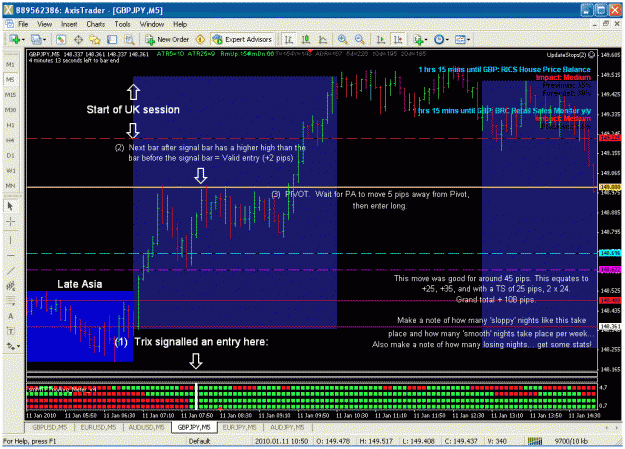The width and height of the screenshot is (625, 449).
Task: Open the File menu
Action: [x=23, y=24]
